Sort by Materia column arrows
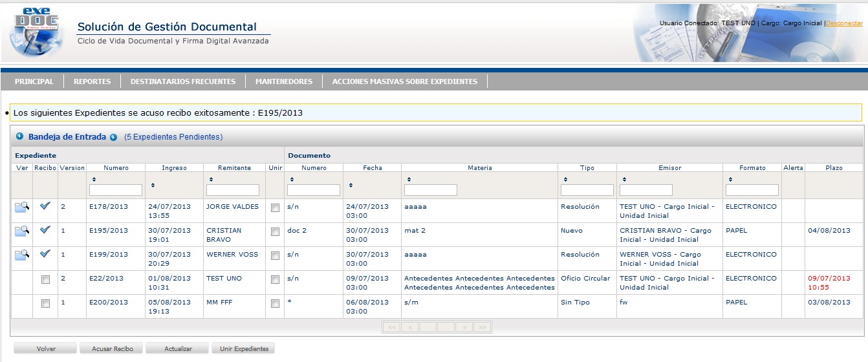The width and height of the screenshot is (868, 362). (x=408, y=179)
